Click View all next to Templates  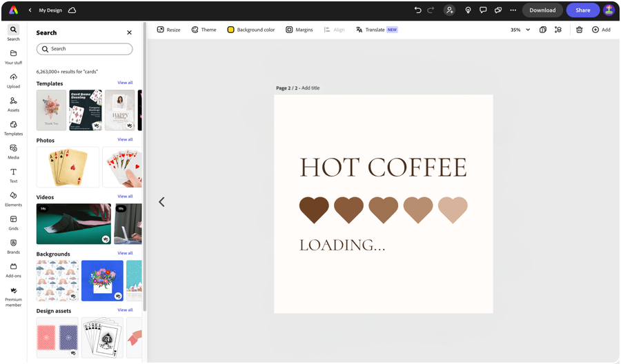point(125,83)
